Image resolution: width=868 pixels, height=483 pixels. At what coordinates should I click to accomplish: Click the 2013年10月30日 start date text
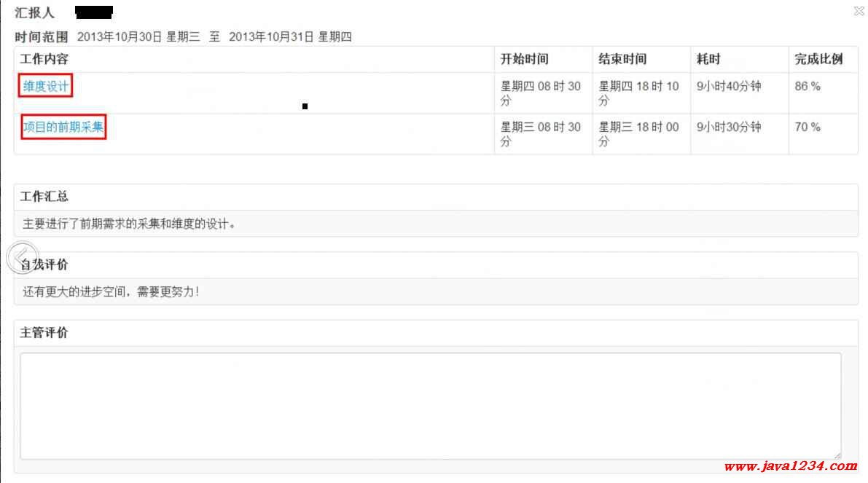pos(119,36)
